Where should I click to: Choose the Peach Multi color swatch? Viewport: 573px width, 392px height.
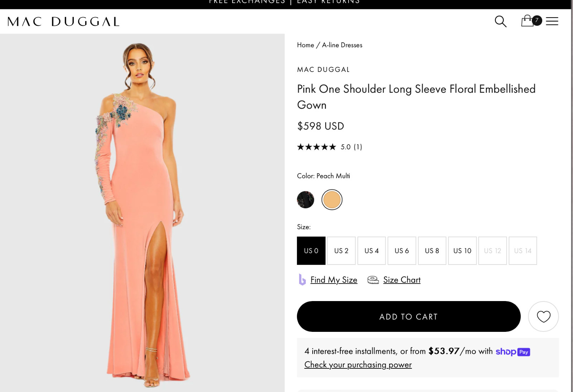[332, 200]
